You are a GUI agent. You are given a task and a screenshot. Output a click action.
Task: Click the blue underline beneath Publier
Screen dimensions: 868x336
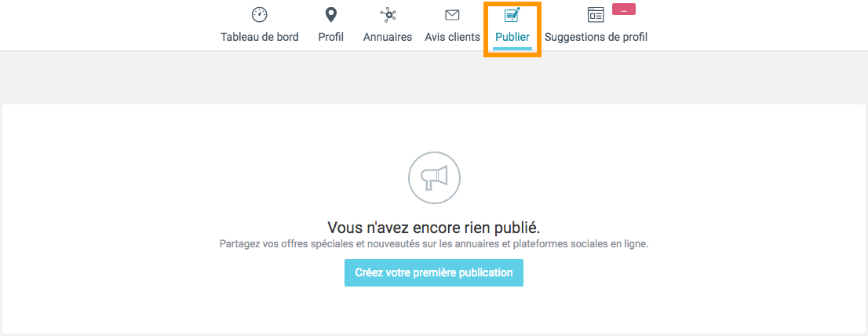[512, 49]
